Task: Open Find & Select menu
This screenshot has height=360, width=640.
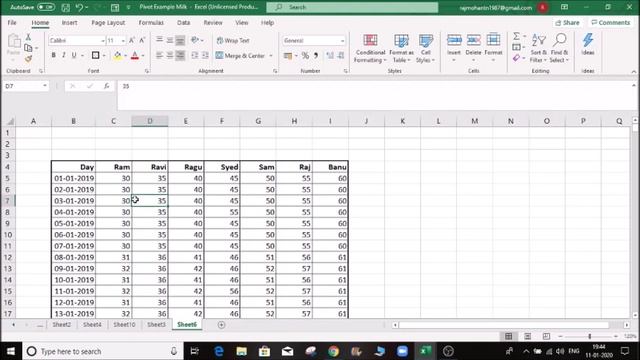Action: click(559, 49)
